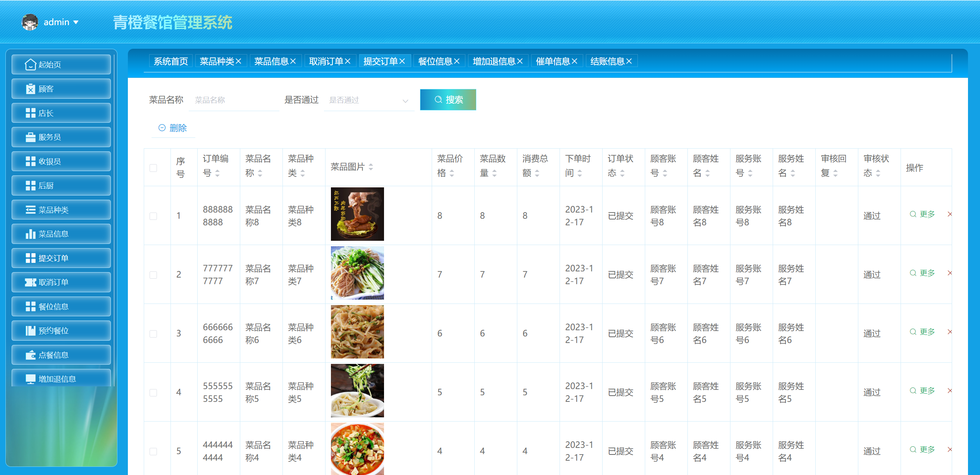
Task: Check the row for order 8888888888
Action: pos(153,216)
